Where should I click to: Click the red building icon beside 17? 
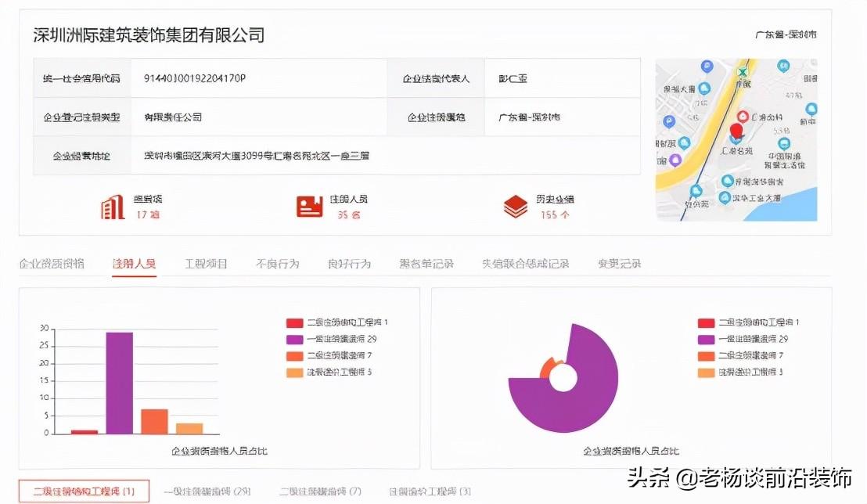click(x=113, y=207)
